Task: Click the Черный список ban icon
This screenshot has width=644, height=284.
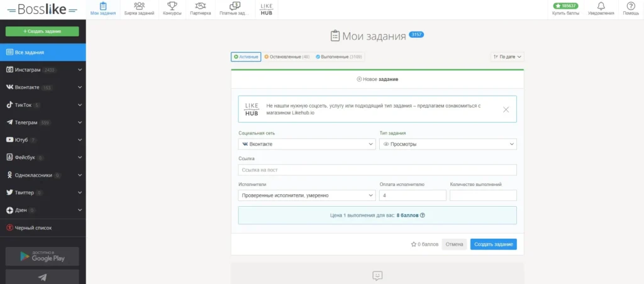Action: coord(10,227)
